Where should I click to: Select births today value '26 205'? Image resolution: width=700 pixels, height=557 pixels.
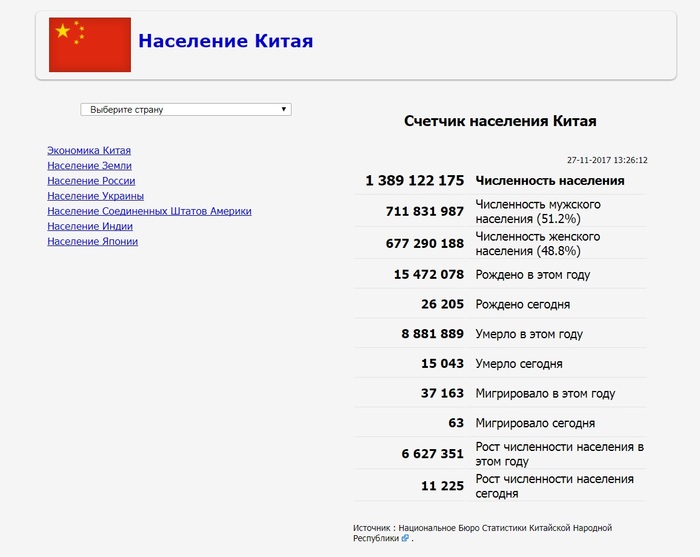click(442, 304)
